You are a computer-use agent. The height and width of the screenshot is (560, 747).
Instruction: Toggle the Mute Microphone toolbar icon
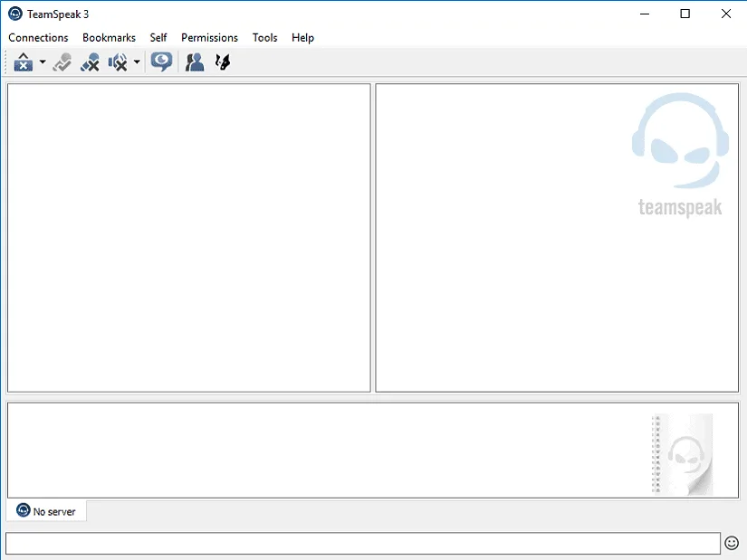(x=90, y=62)
